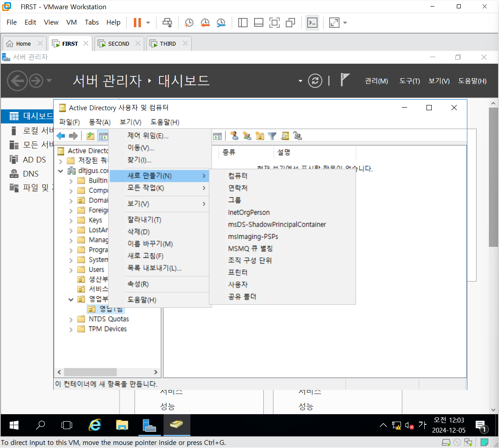The width and height of the screenshot is (499, 448).
Task: Expand the Users tree node
Action: 71,270
